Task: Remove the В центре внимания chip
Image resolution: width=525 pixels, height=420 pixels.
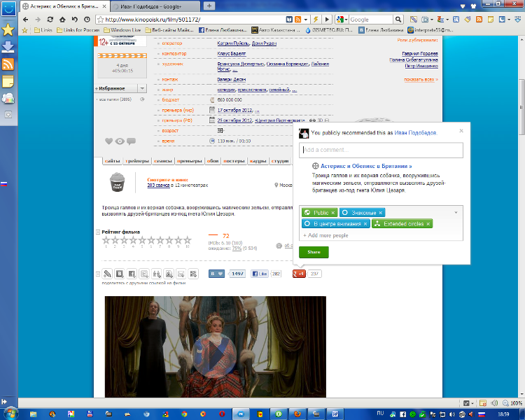Action: point(365,224)
